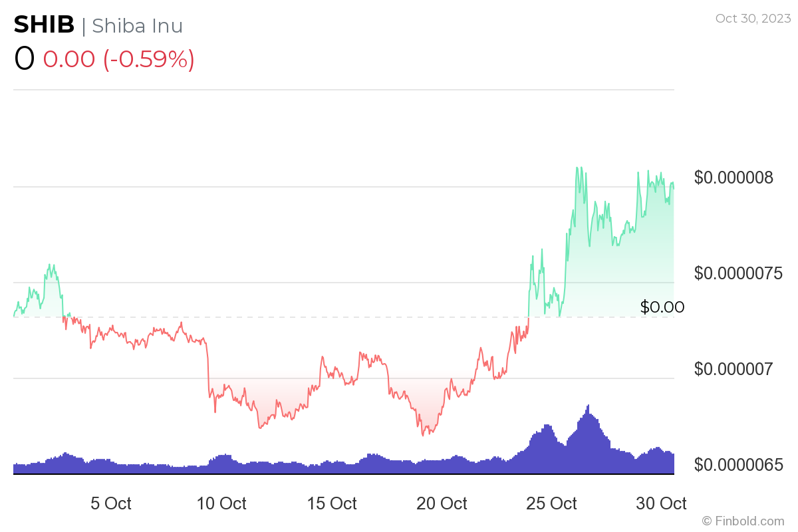
Task: Click the lowest point of red price line
Action: [424, 435]
